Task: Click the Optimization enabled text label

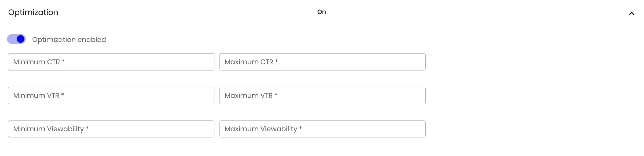Action: point(69,39)
